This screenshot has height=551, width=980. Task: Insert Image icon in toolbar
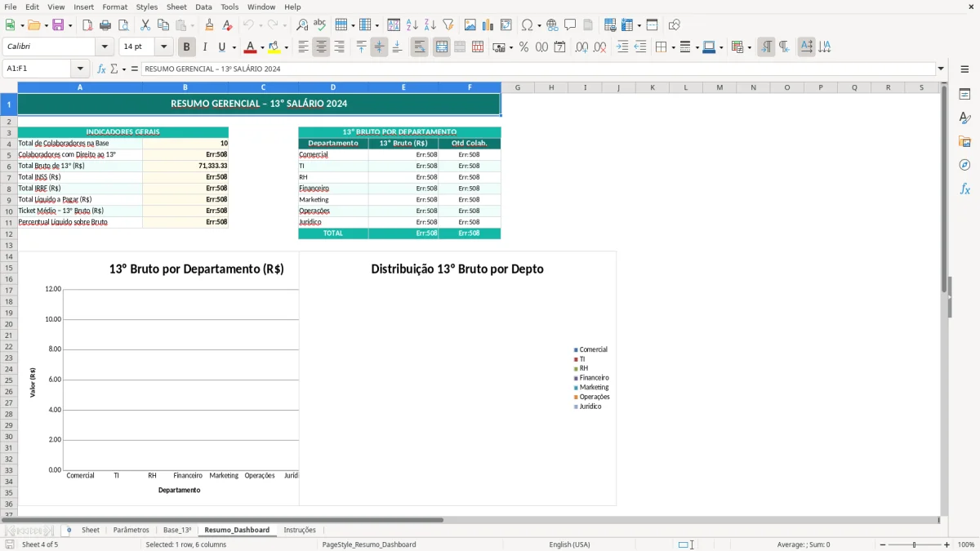tap(470, 25)
